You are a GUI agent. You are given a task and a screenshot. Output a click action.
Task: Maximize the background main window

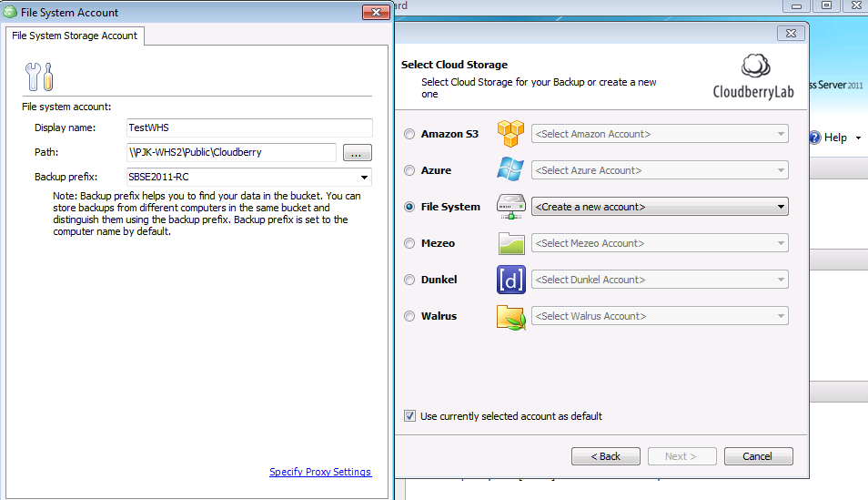click(x=826, y=6)
